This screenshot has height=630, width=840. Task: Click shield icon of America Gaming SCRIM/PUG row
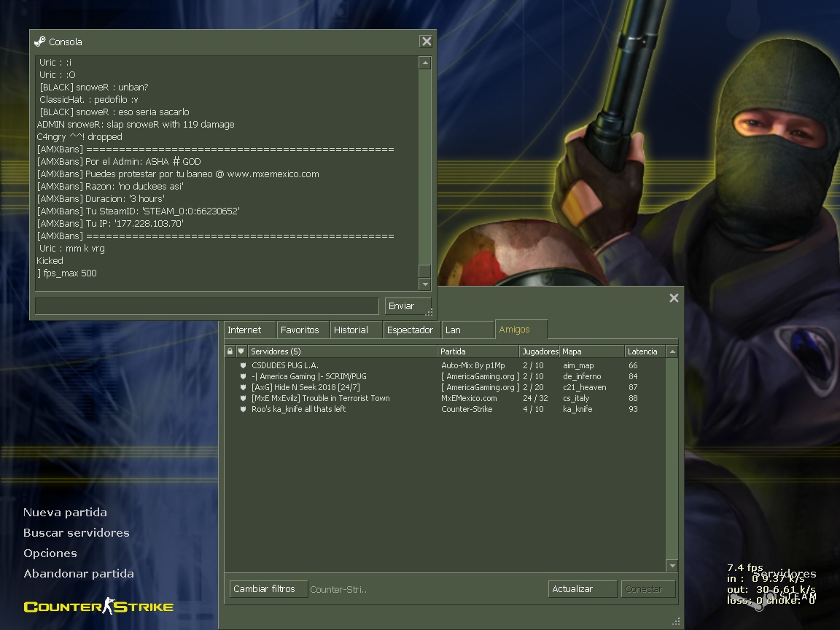[x=243, y=376]
